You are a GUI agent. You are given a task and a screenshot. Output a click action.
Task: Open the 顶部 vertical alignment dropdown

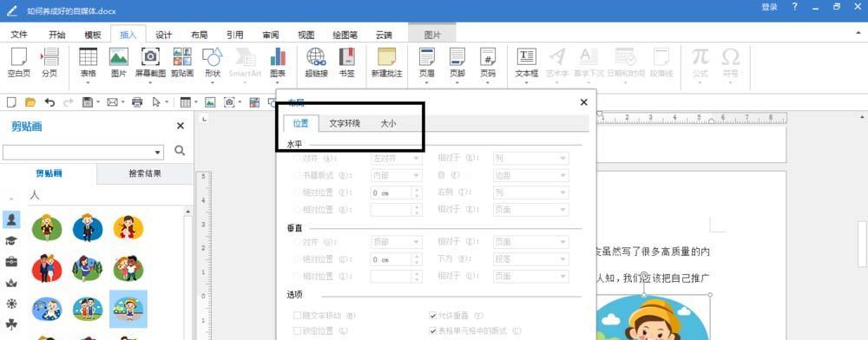point(397,242)
